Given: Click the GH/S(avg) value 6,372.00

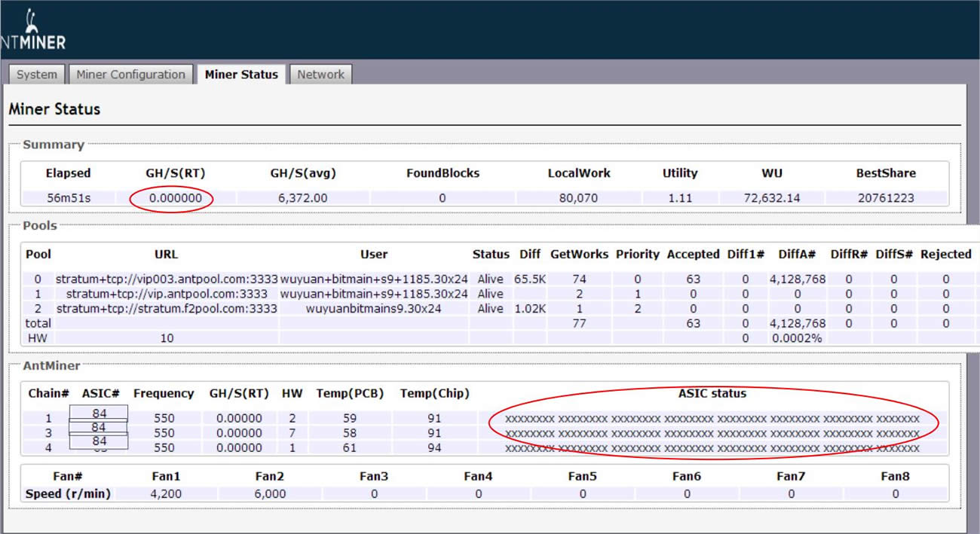Looking at the screenshot, I should pos(302,198).
